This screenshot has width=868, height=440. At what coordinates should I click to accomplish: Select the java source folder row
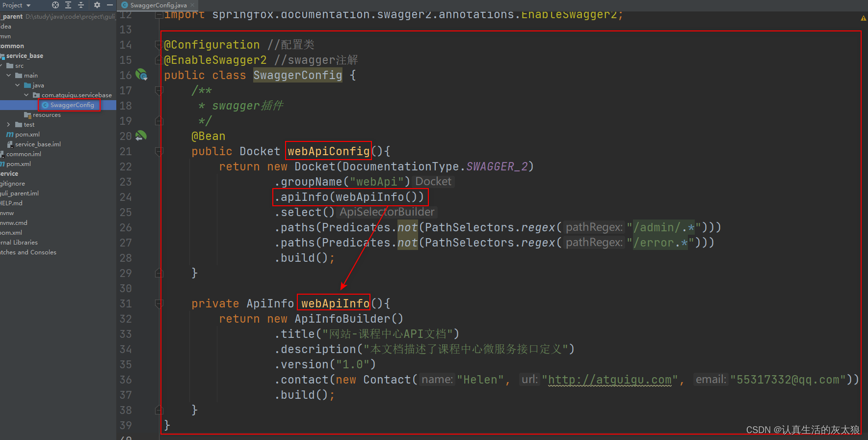[x=38, y=85]
